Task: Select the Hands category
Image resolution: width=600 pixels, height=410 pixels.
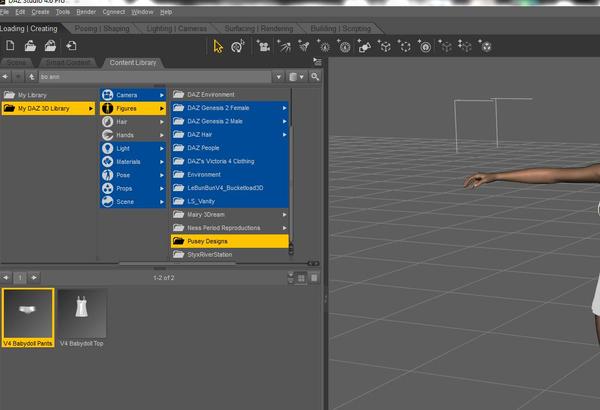Action: 133,135
